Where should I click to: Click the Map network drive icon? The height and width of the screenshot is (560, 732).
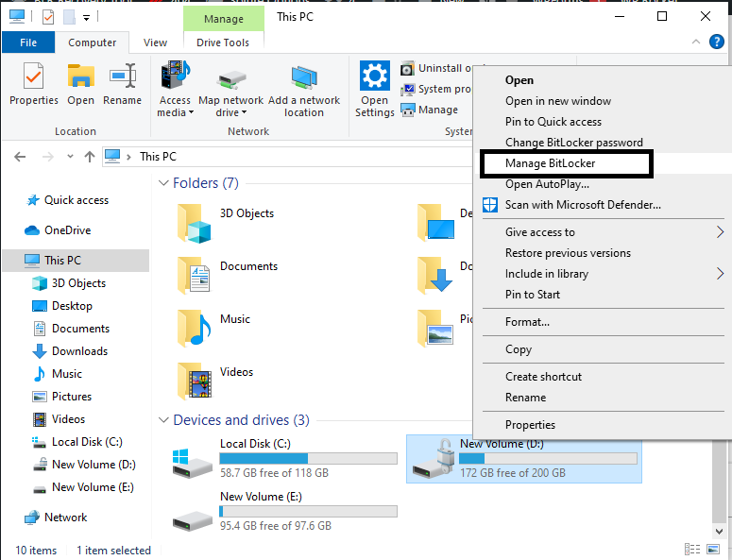231,79
